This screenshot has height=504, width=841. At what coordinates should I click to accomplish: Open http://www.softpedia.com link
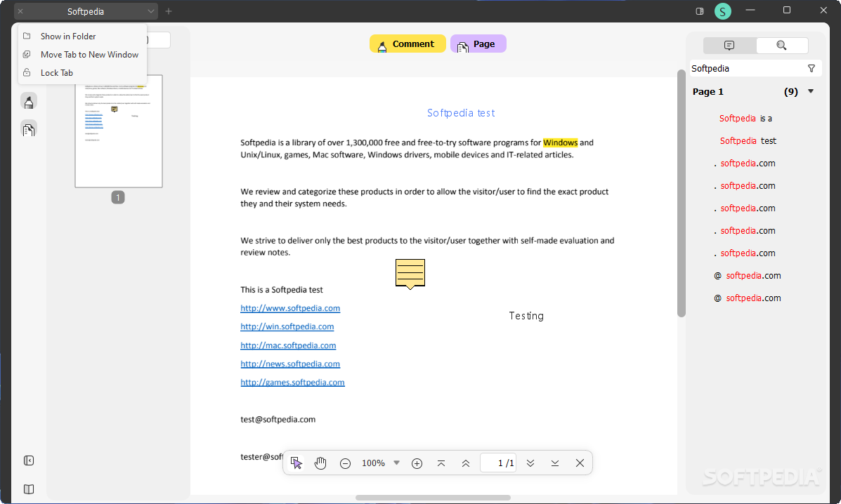click(x=290, y=308)
